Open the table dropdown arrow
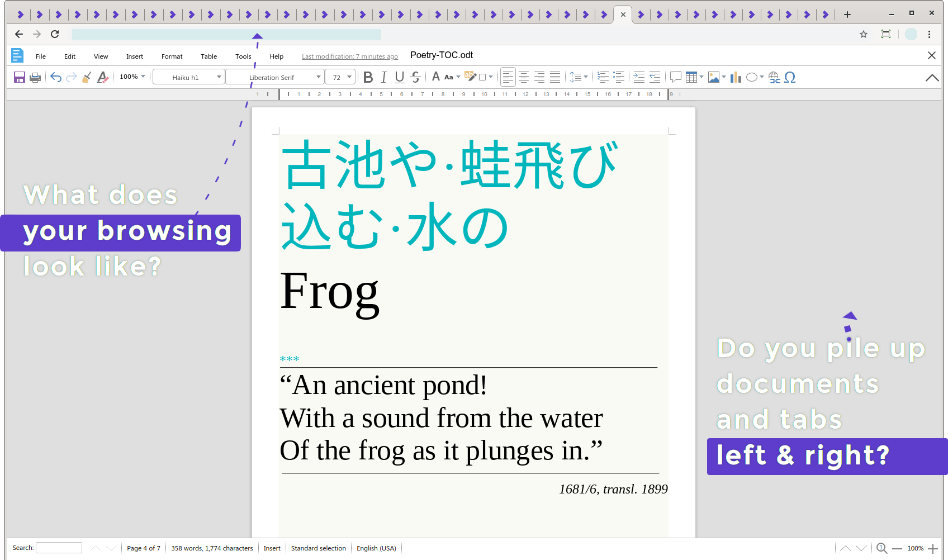948x560 pixels. tap(701, 77)
